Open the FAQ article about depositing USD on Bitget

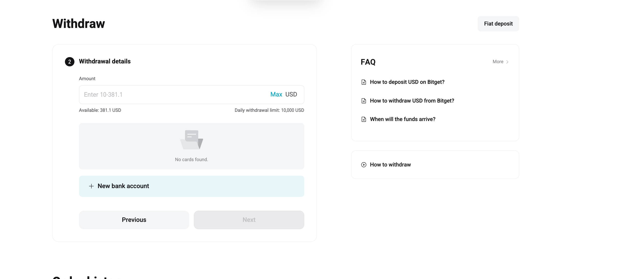tap(407, 82)
